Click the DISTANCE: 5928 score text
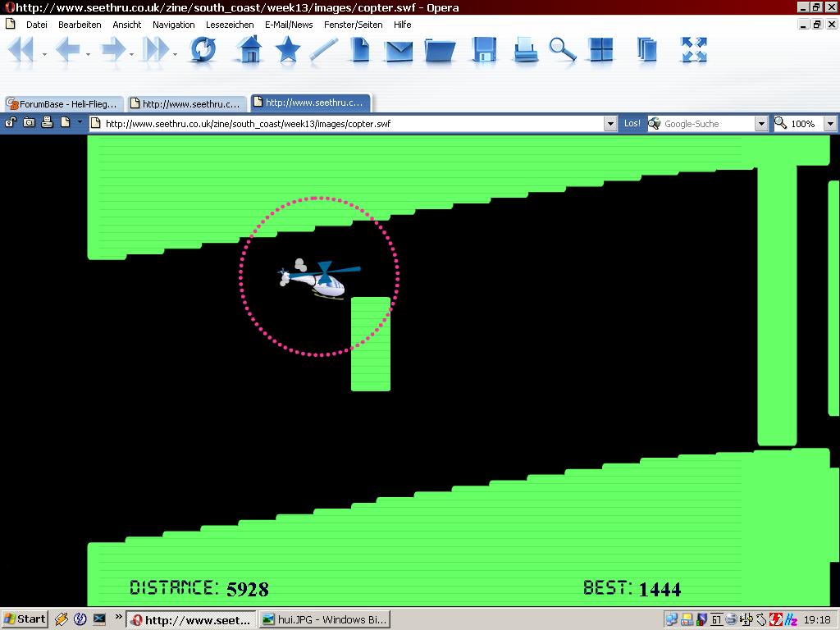The image size is (840, 630). click(199, 588)
